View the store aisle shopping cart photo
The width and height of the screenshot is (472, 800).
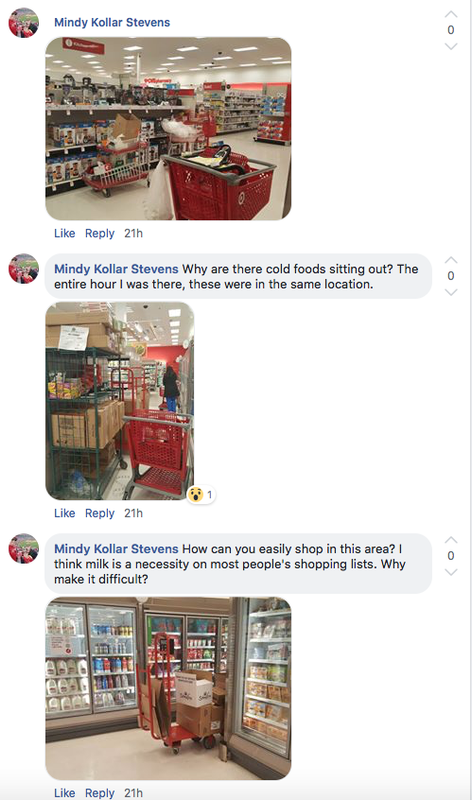pyautogui.click(x=168, y=129)
